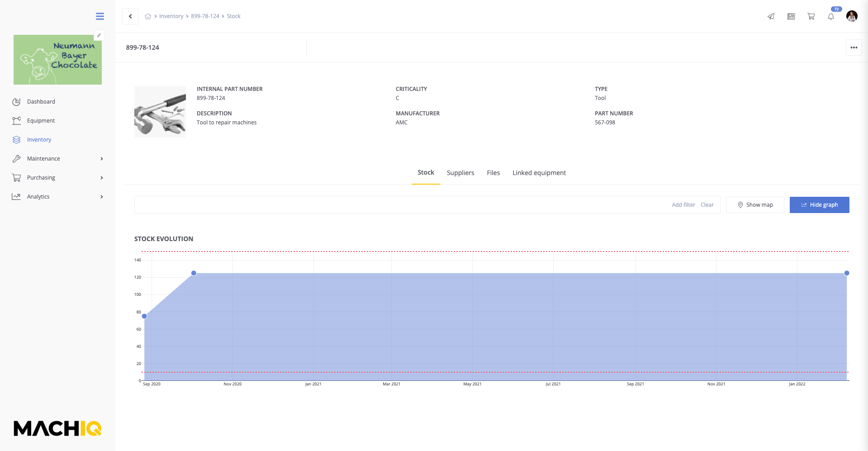Expand the Maintenance sidebar chevron
Image resolution: width=868 pixels, height=451 pixels.
pos(101,158)
